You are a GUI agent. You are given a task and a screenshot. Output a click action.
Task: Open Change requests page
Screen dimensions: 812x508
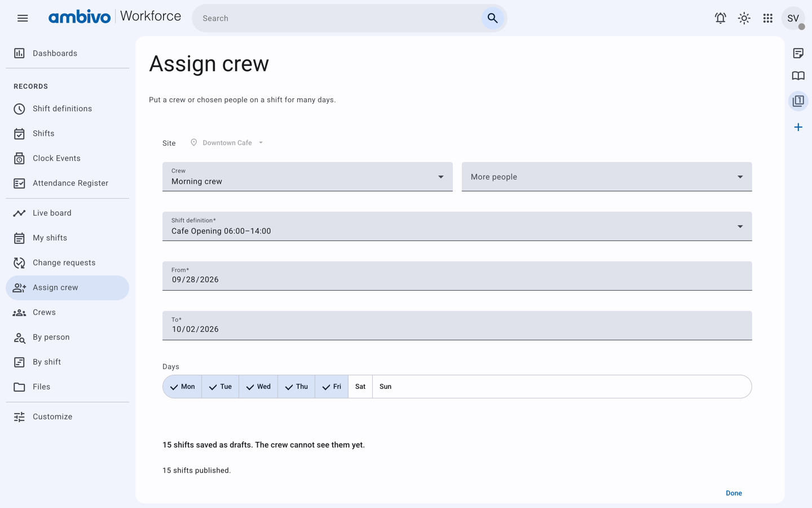coord(68,262)
